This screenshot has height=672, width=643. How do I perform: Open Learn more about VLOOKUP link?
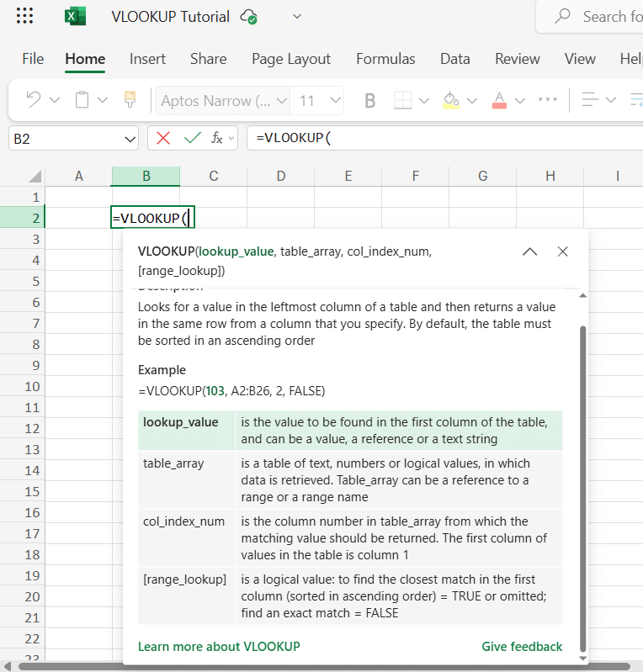(x=219, y=646)
